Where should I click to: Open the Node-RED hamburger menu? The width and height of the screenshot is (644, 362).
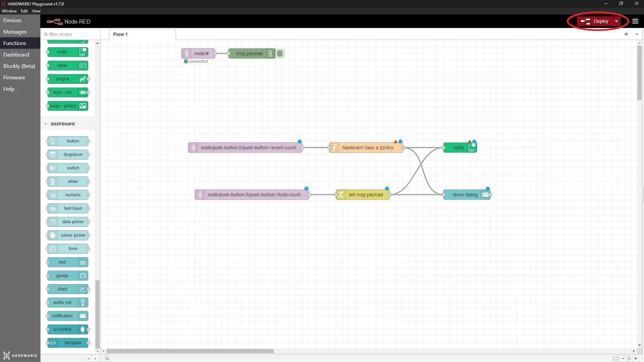(x=635, y=21)
